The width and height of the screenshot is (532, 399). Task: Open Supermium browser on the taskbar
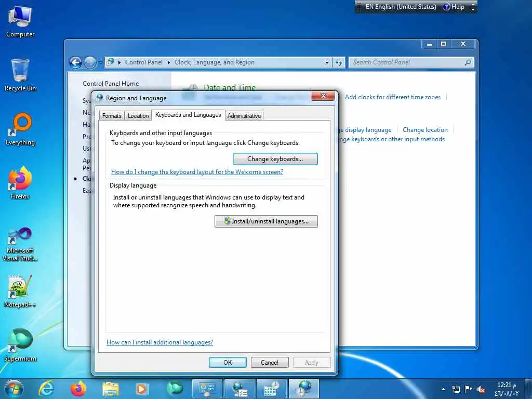click(x=175, y=389)
